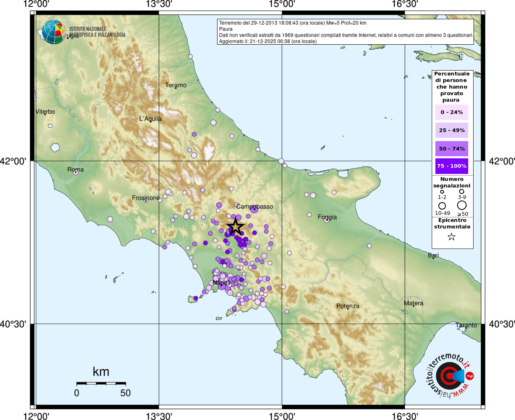Image resolution: width=515 pixels, height=420 pixels.
Task: Click the haisentitoilterremoto.it target logo
Action: (x=449, y=376)
